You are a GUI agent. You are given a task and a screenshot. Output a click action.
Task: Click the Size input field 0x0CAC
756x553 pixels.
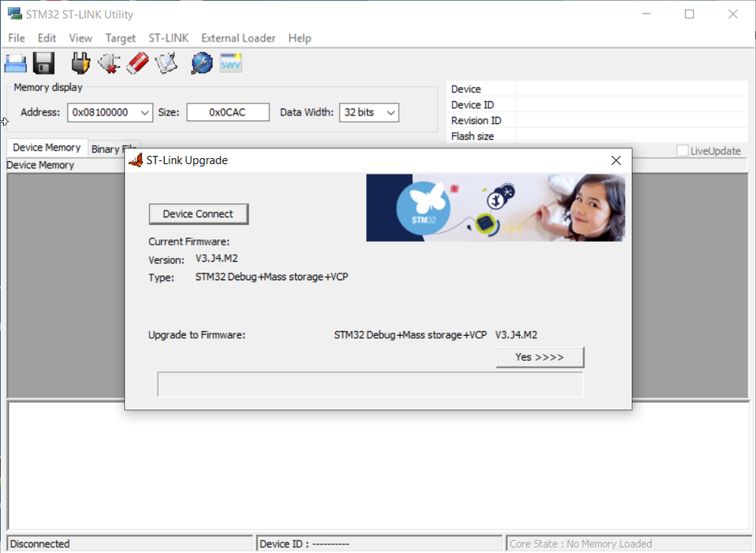coord(228,112)
